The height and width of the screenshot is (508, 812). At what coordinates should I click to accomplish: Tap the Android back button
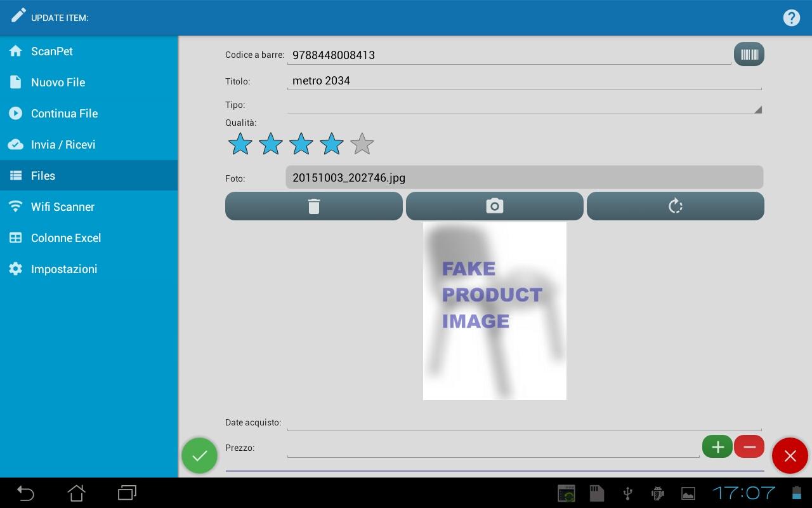25,493
